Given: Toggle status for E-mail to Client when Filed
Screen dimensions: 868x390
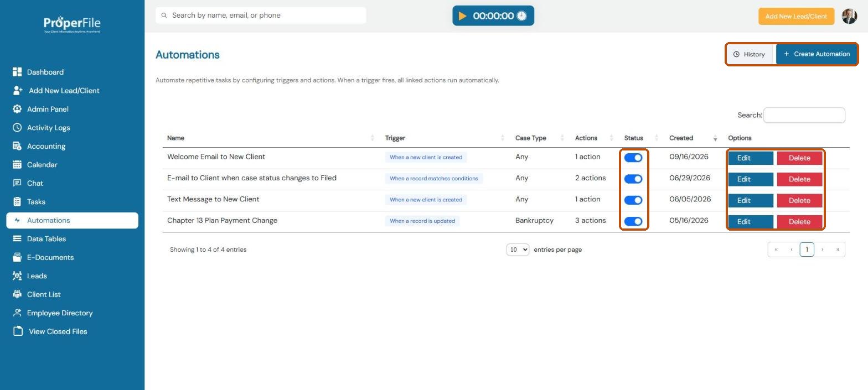Looking at the screenshot, I should point(633,179).
